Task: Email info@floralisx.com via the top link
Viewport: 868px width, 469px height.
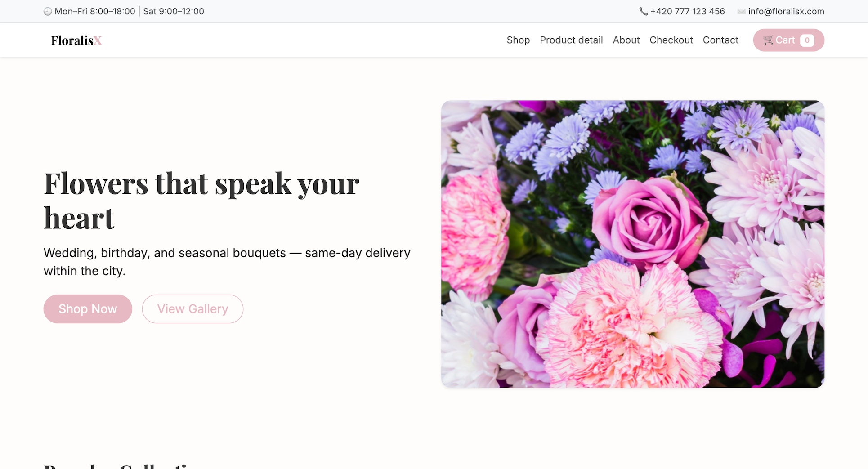Action: tap(786, 12)
